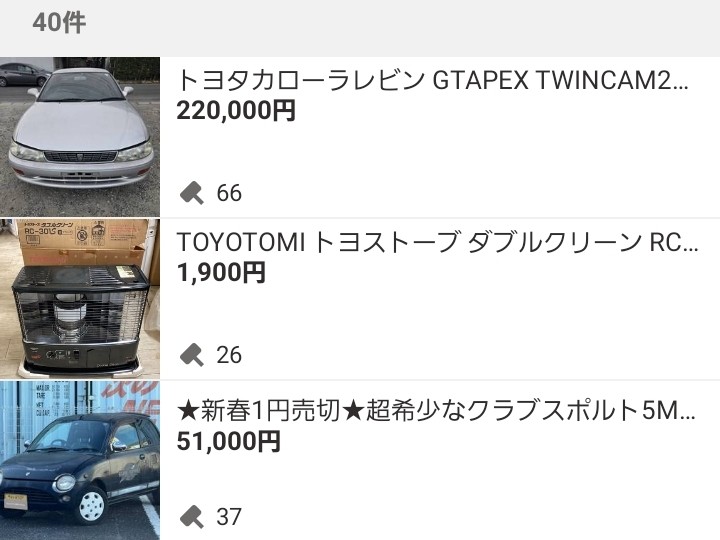Open TOYOTOMI トヨストーブ ダブルクリーン listing title
This screenshot has height=540, width=720.
tap(437, 242)
